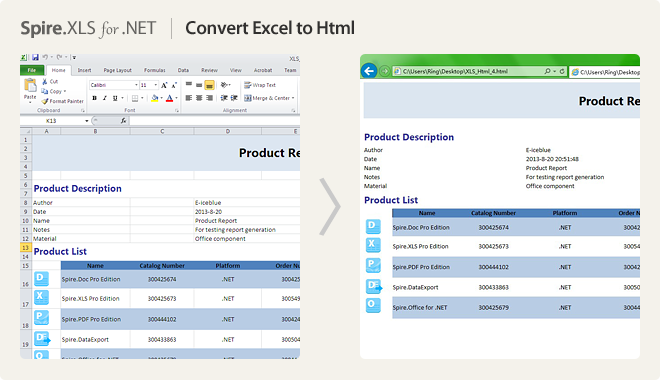The width and height of the screenshot is (660, 380).
Task: Toggle Bold formatting
Action: [94, 98]
